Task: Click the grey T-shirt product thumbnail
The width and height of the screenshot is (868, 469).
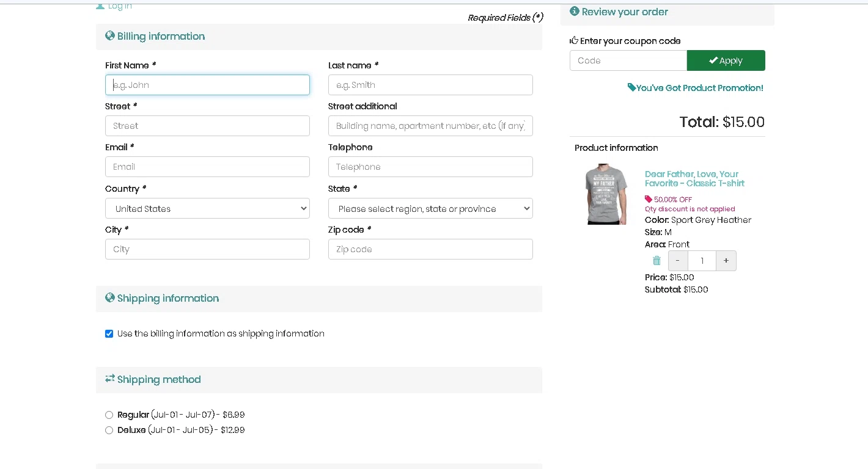Action: pyautogui.click(x=606, y=194)
